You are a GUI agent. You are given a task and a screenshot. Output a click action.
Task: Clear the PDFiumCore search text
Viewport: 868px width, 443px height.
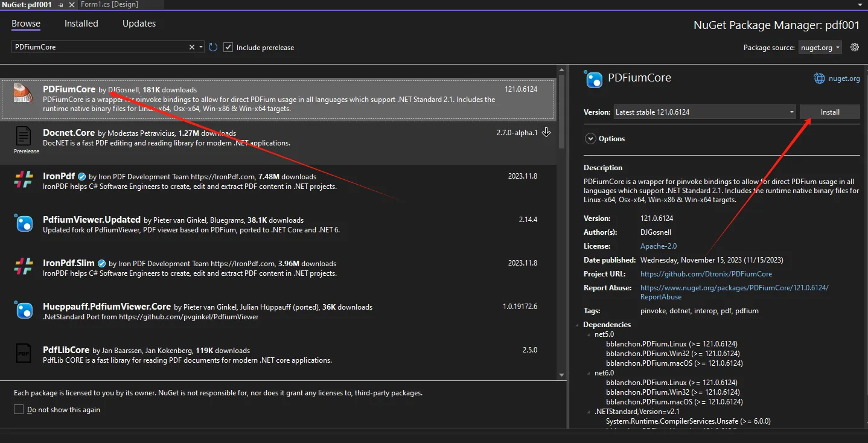point(192,47)
